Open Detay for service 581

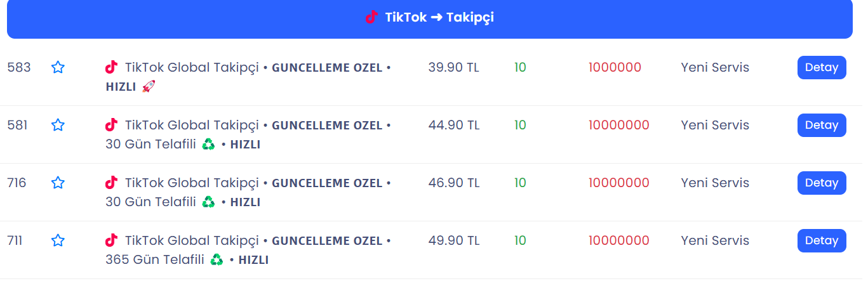pyautogui.click(x=822, y=125)
